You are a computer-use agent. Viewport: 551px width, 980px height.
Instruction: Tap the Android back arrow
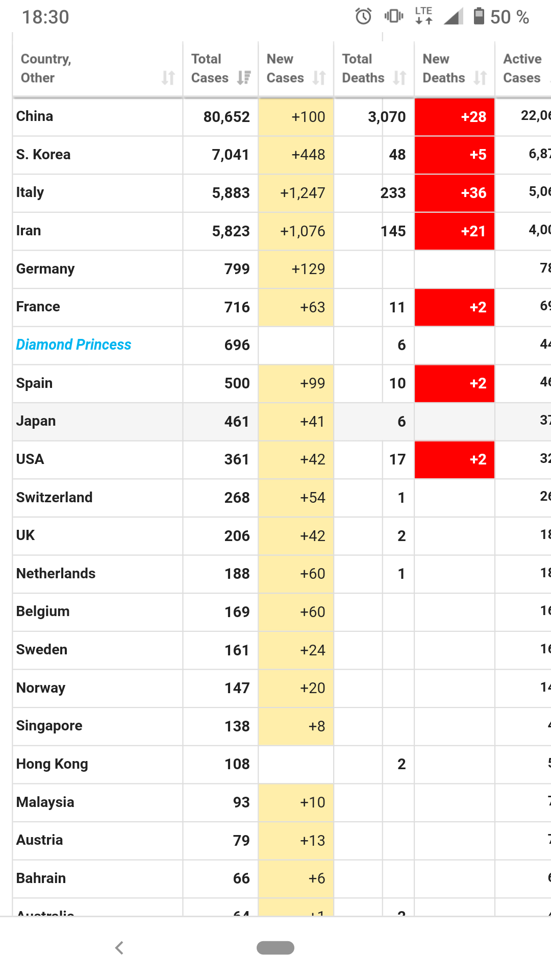119,948
